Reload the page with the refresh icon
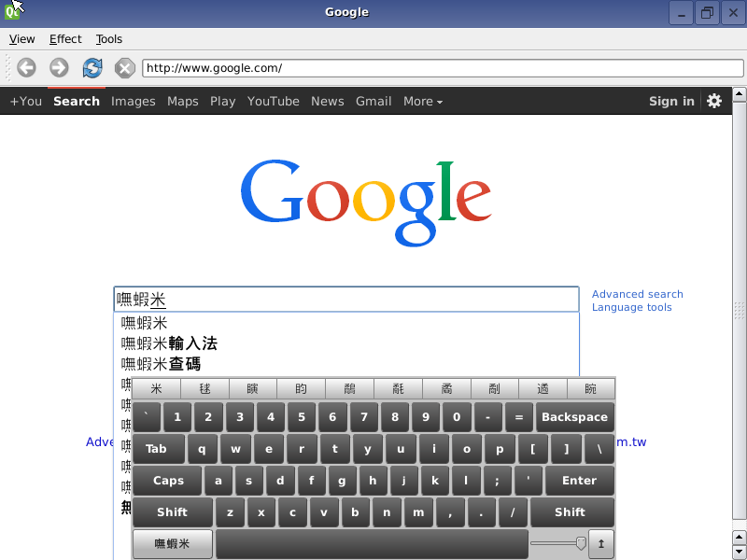The height and width of the screenshot is (560, 747). tap(92, 67)
